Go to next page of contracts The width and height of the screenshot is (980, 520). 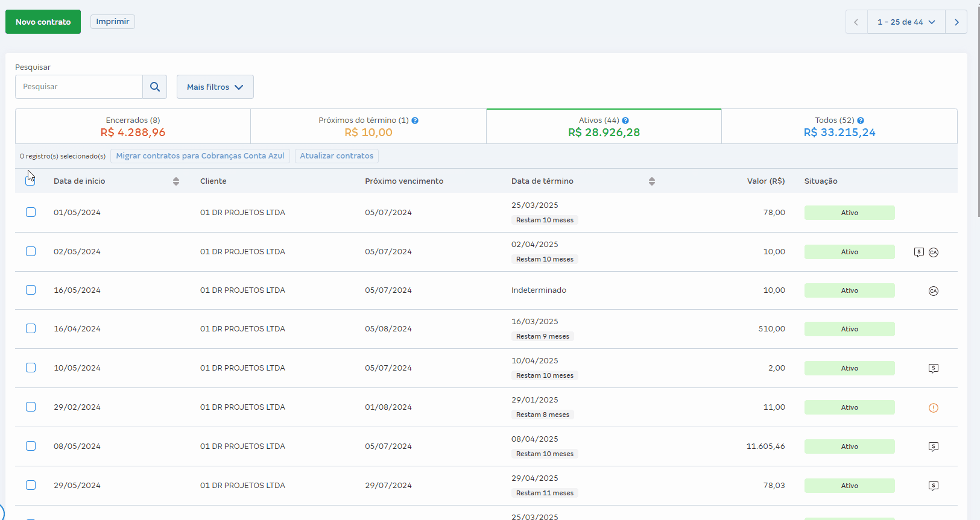(x=956, y=22)
